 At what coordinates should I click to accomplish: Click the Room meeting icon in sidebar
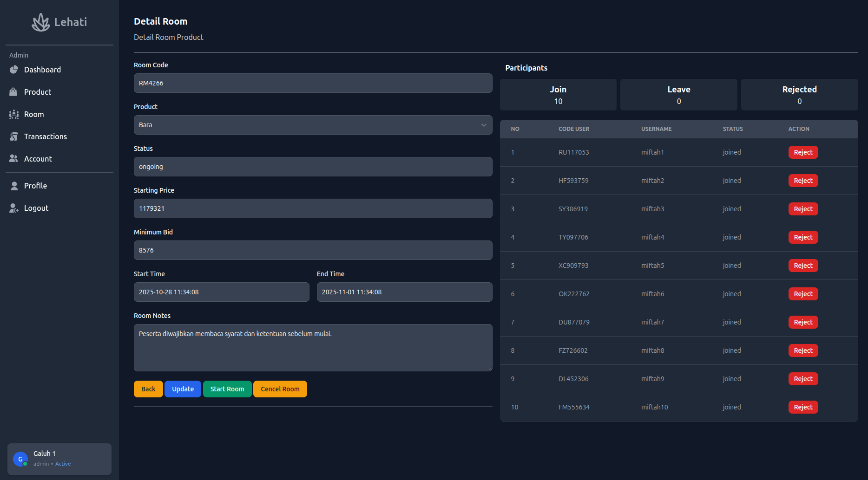click(x=14, y=114)
